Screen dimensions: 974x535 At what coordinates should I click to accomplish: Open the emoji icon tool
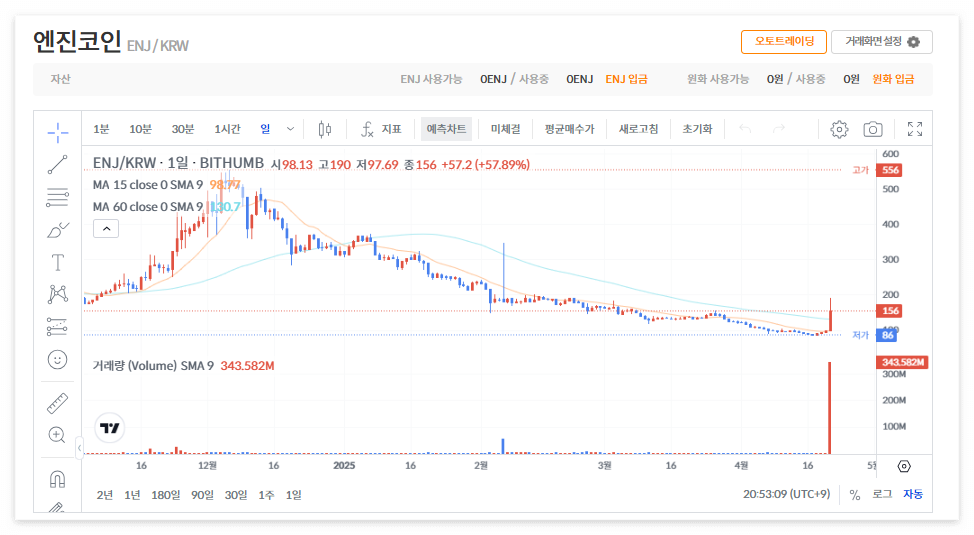point(58,359)
